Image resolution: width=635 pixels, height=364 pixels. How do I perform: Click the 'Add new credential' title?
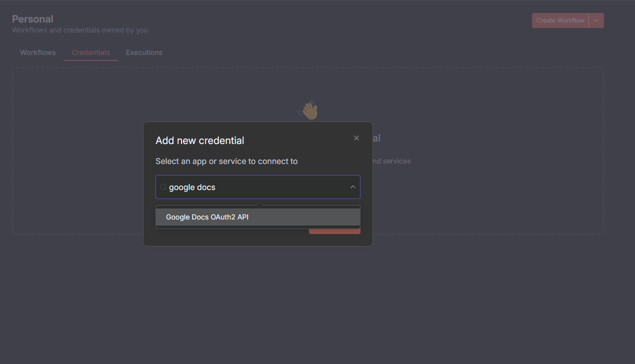coord(200,140)
